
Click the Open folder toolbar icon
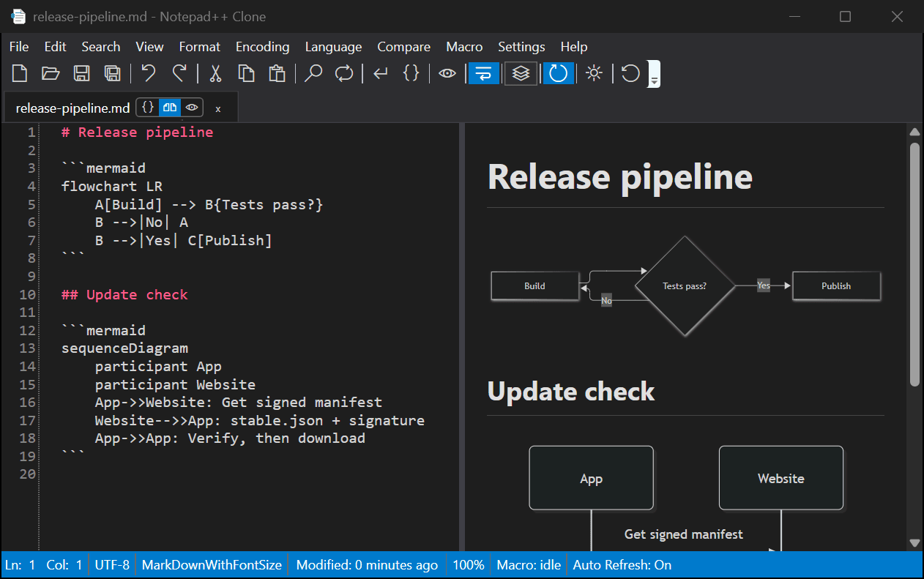pyautogui.click(x=51, y=73)
